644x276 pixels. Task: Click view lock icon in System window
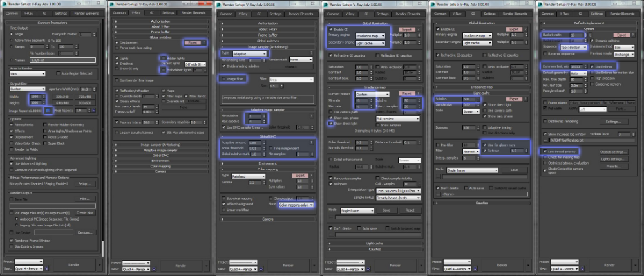tap(582, 269)
